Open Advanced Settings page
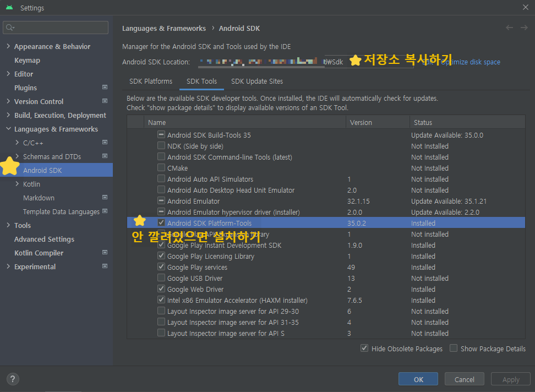Image resolution: width=535 pixels, height=392 pixels. pyautogui.click(x=45, y=239)
